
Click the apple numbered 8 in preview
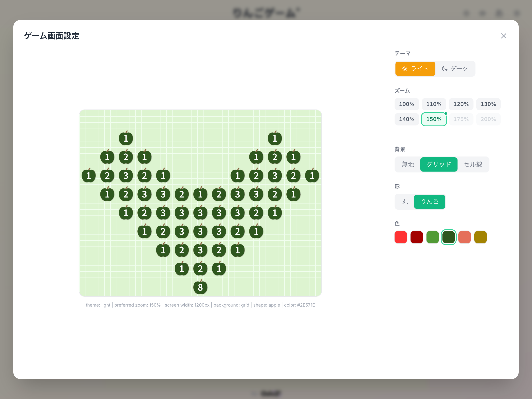tap(200, 287)
